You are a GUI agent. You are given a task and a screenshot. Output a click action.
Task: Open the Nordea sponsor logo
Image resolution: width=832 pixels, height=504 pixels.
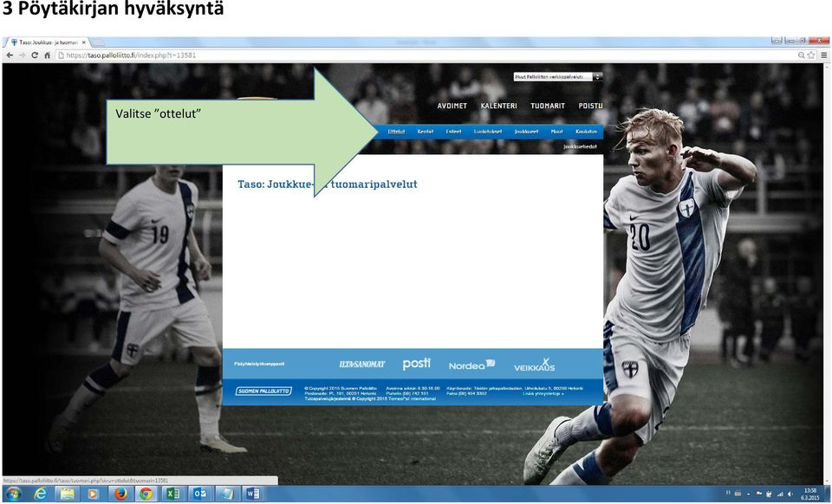tap(471, 365)
